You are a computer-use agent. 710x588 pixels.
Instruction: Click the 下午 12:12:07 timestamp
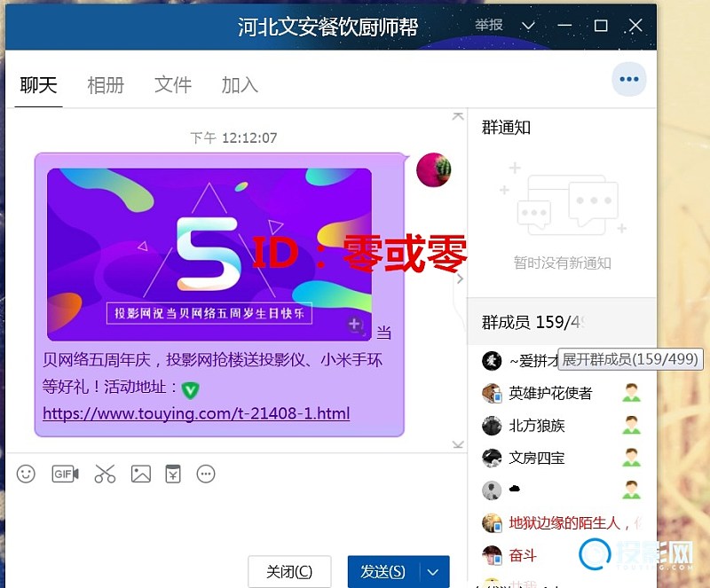click(233, 137)
